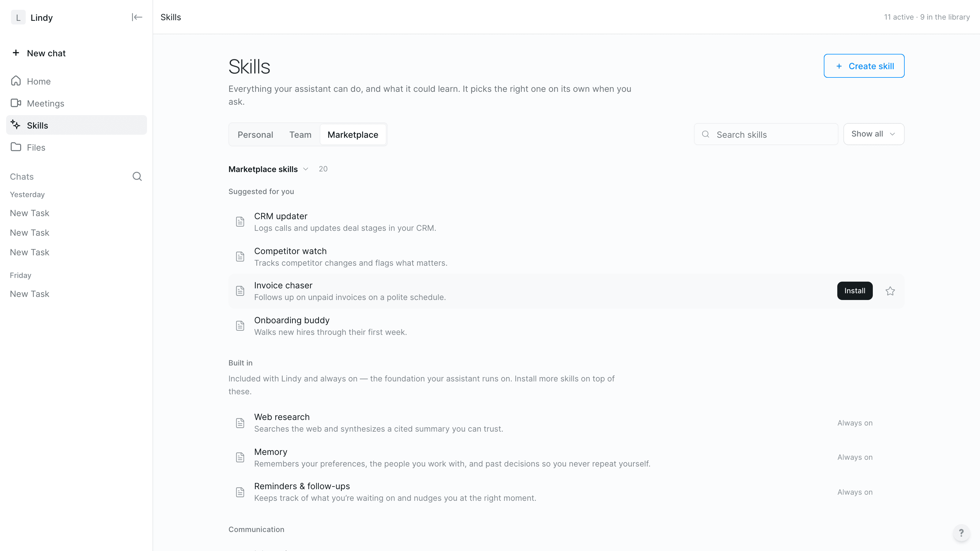Image resolution: width=980 pixels, height=551 pixels.
Task: Focus the Search skills field
Action: pyautogui.click(x=766, y=134)
